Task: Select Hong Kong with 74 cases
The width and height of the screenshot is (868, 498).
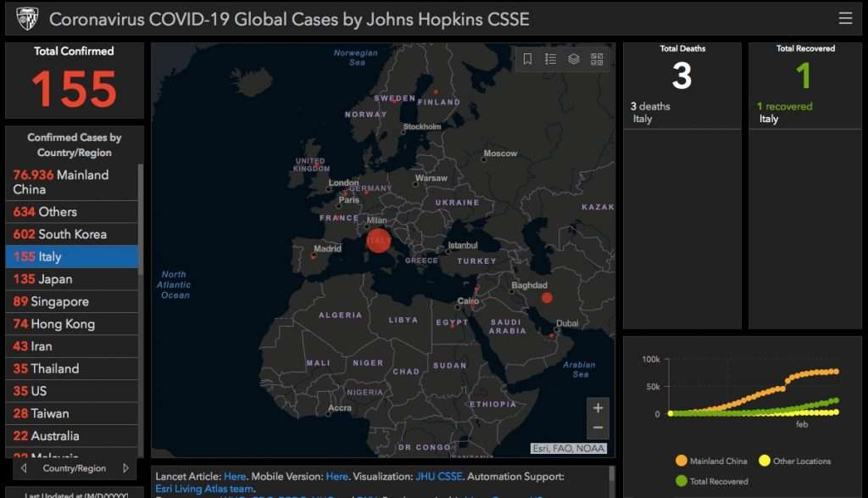Action: tap(72, 324)
